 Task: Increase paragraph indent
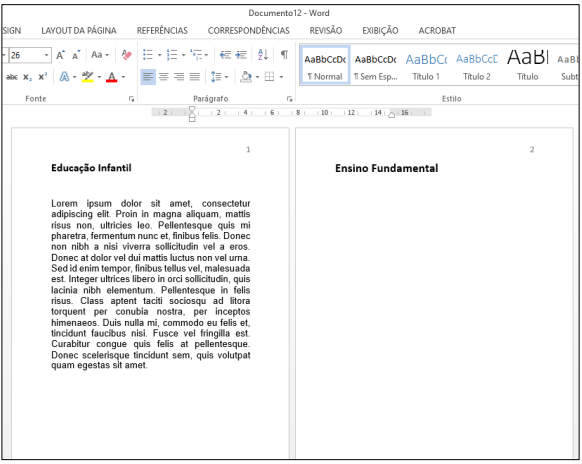click(x=241, y=55)
